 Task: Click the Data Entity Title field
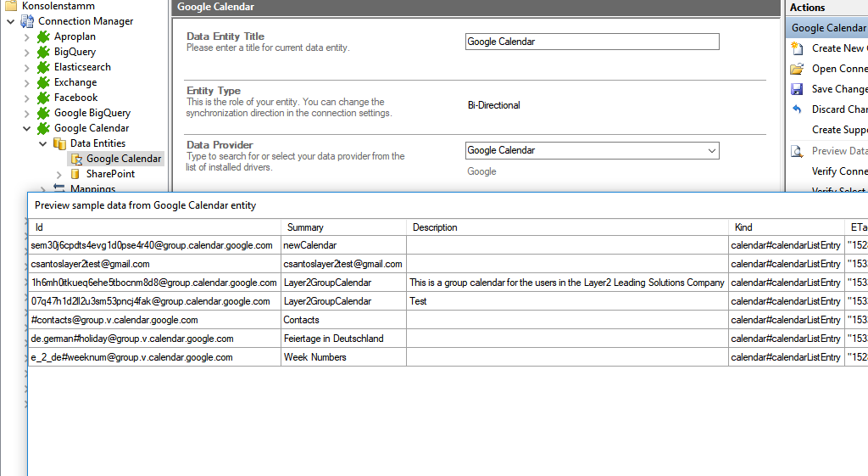click(x=592, y=42)
